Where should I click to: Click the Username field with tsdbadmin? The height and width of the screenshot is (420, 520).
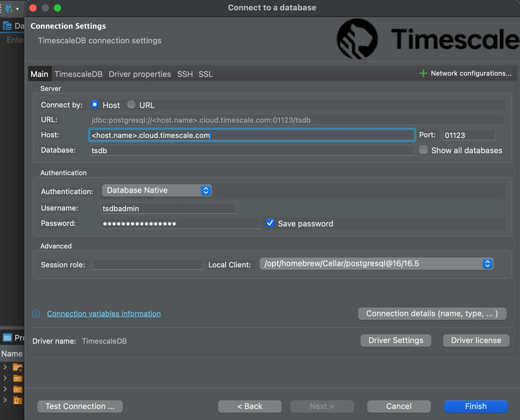click(169, 208)
